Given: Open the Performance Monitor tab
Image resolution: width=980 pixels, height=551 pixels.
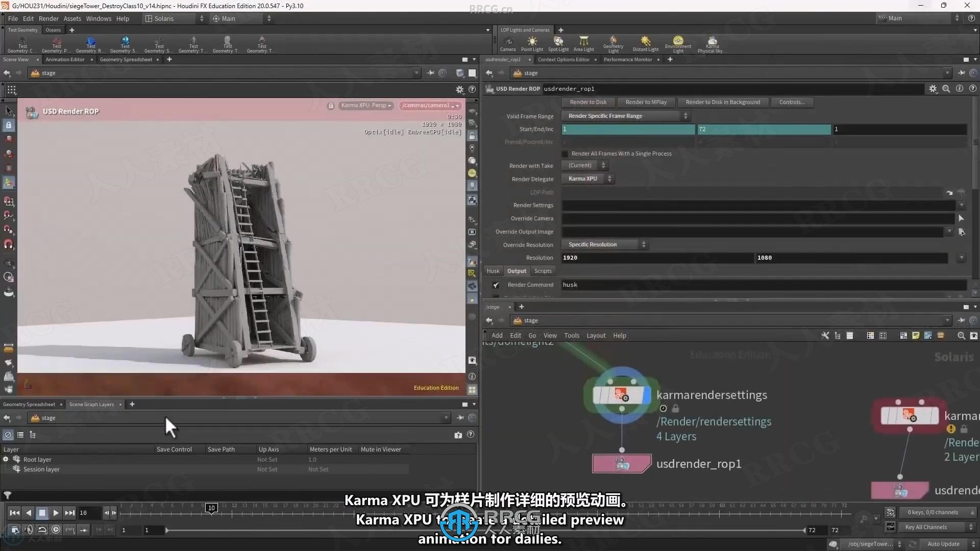Looking at the screenshot, I should (x=628, y=60).
